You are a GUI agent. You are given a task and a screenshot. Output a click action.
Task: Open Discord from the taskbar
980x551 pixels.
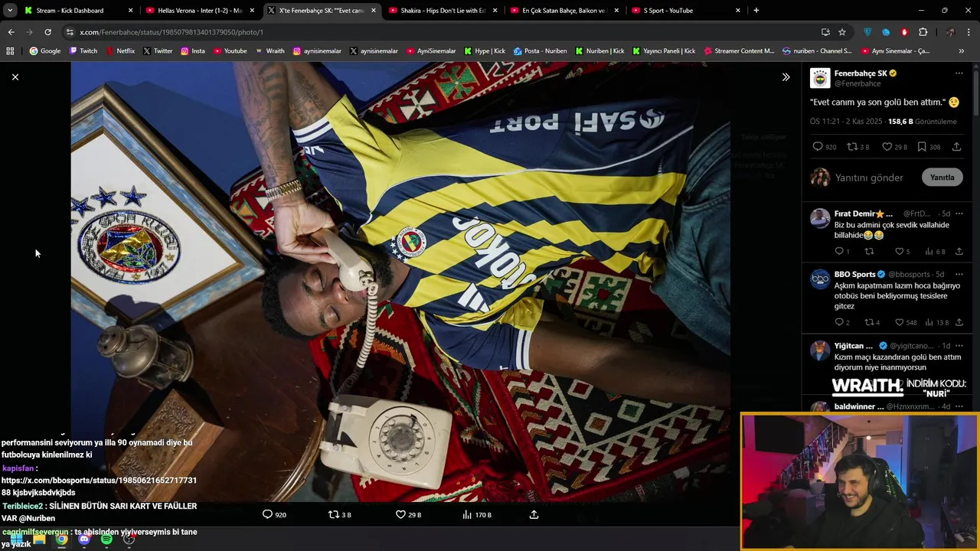[84, 539]
